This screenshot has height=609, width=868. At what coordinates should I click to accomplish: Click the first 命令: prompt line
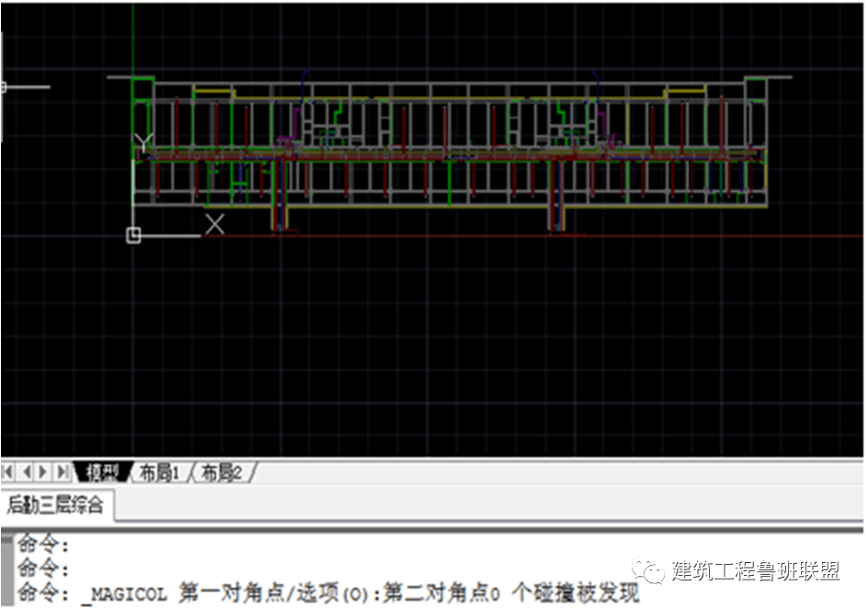(x=43, y=545)
